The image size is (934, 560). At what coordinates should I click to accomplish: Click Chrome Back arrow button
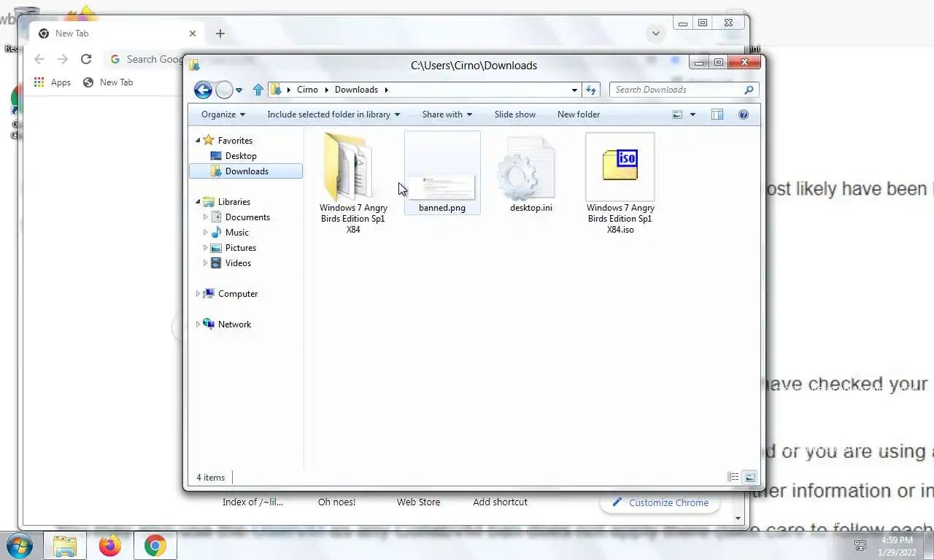pos(39,59)
